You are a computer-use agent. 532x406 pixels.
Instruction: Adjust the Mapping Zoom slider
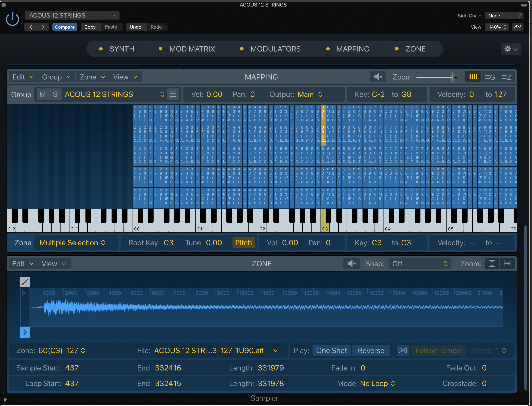click(436, 77)
